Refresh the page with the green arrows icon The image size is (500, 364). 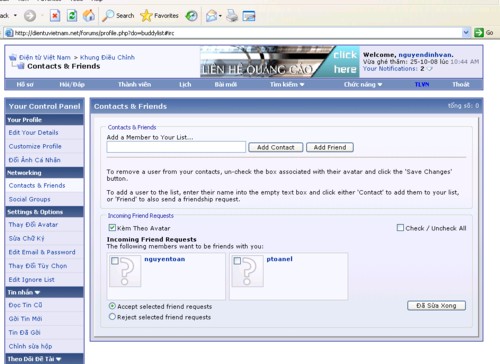point(72,16)
